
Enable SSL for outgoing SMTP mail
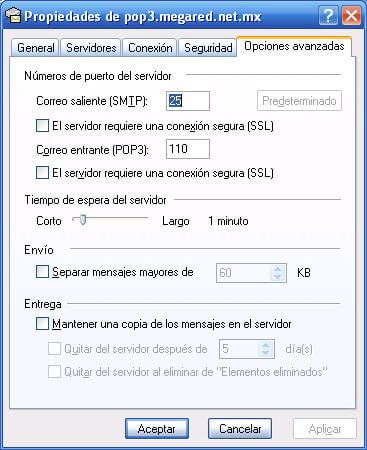[42, 126]
